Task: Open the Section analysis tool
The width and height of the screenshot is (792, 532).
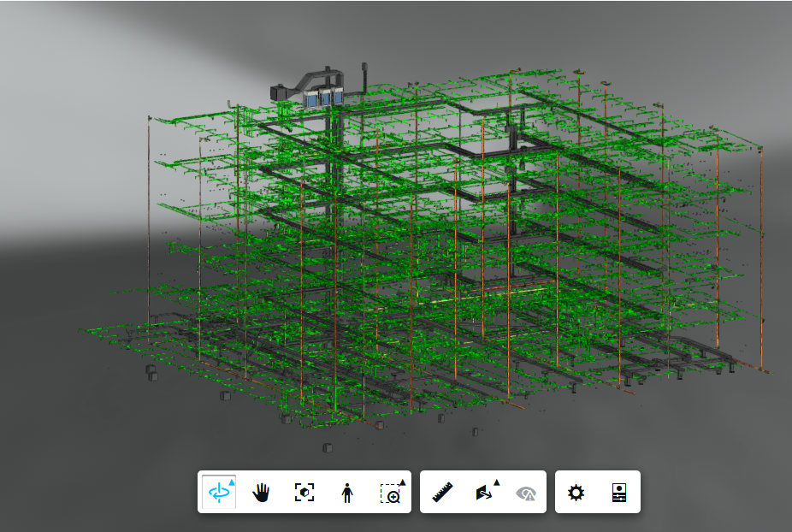Action: [486, 492]
